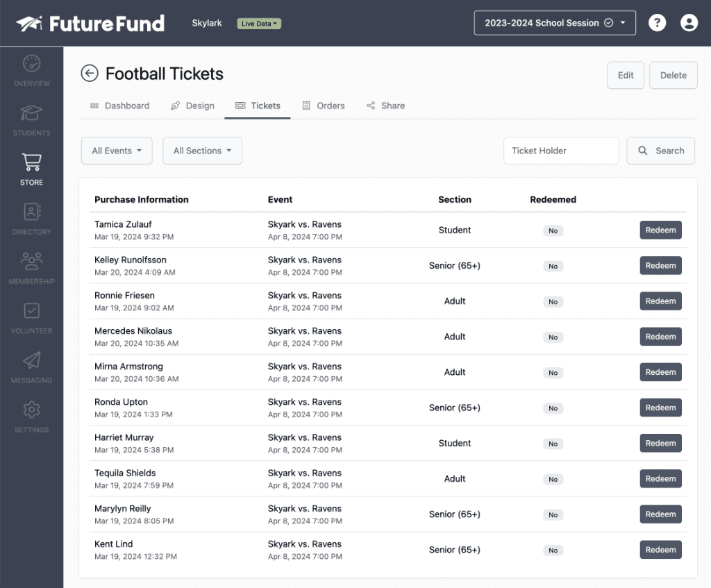Image resolution: width=711 pixels, height=588 pixels.
Task: Open Settings gear in sidebar
Action: click(x=31, y=410)
